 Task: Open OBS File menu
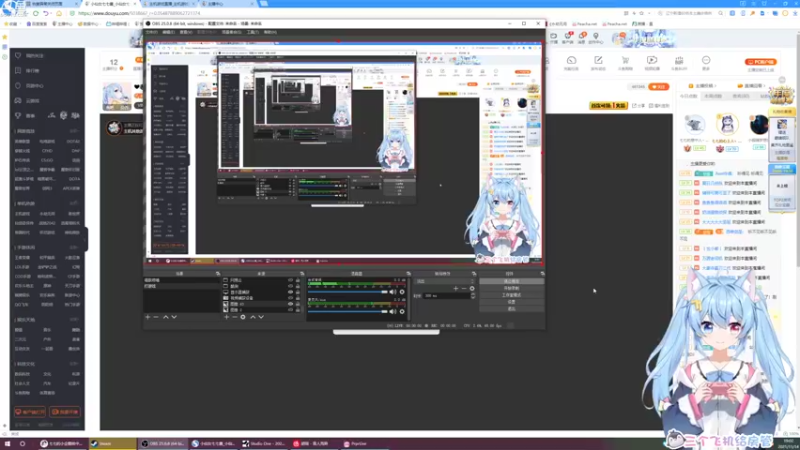pos(152,32)
